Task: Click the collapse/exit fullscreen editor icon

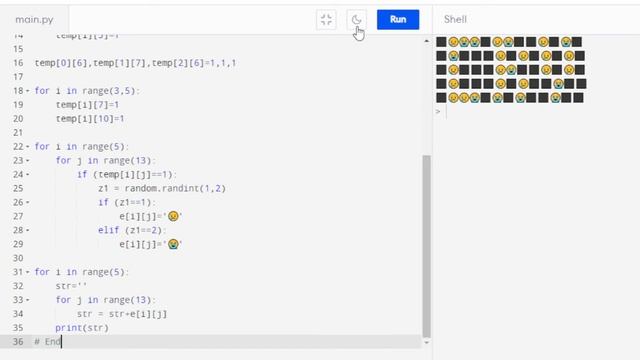Action: point(326,20)
